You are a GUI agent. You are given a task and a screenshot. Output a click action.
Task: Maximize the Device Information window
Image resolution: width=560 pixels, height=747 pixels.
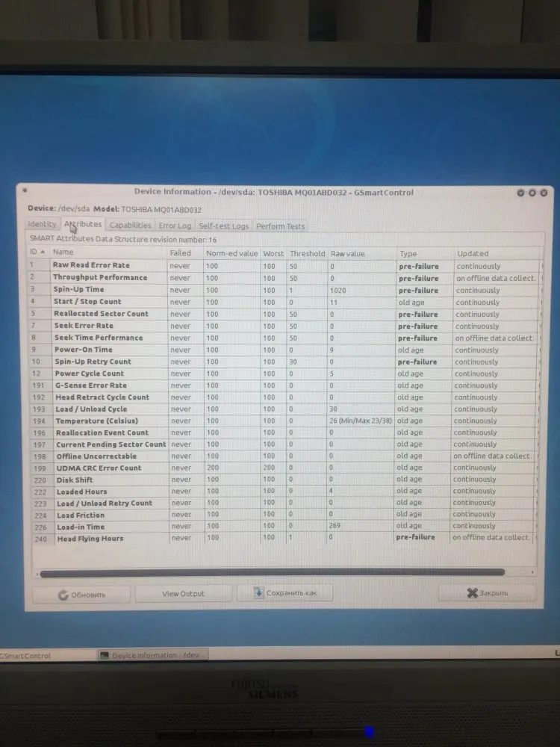[x=532, y=193]
